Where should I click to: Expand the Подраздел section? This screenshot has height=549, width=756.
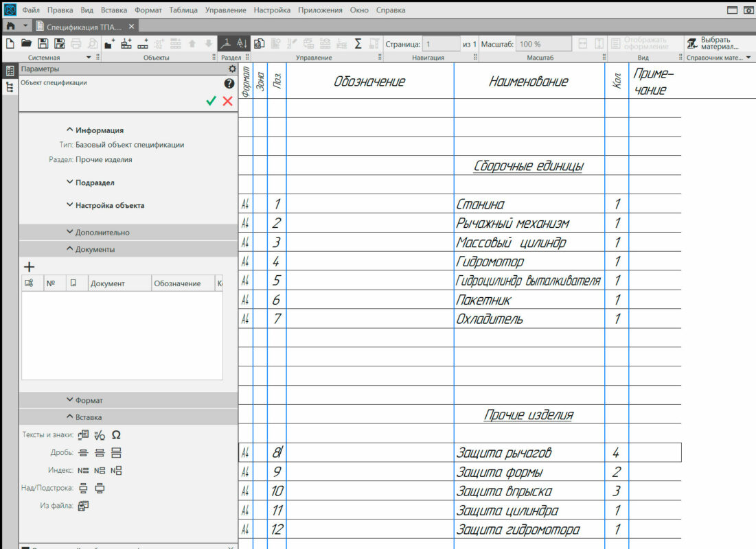(91, 183)
